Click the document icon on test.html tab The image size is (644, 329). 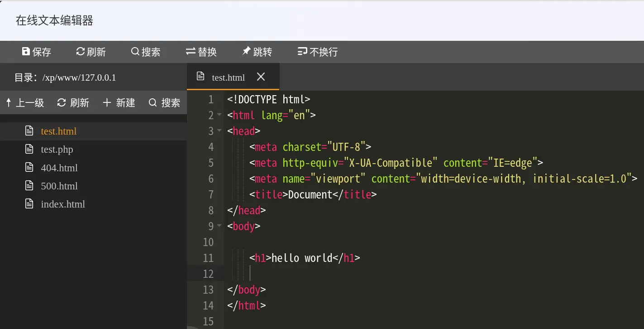(x=200, y=77)
